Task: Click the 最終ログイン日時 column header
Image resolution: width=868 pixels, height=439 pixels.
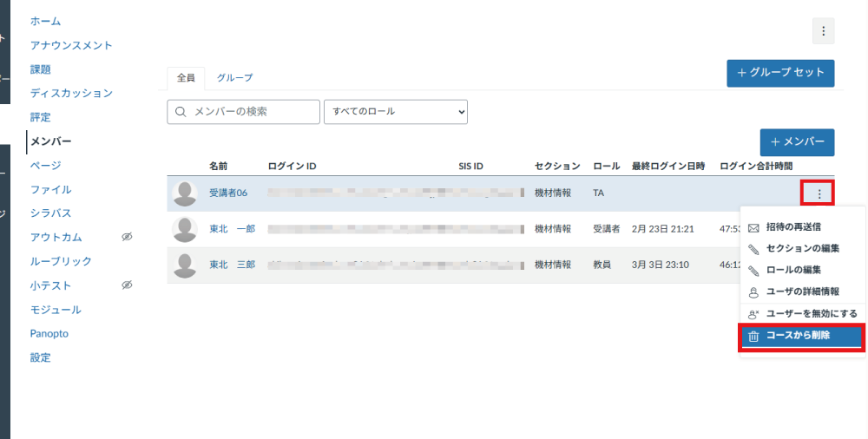Action: coord(668,166)
